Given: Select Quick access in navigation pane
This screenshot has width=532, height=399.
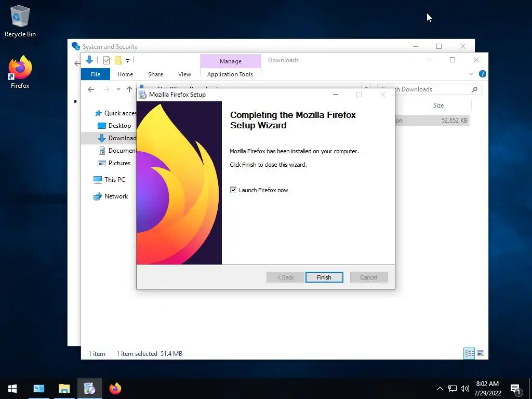Looking at the screenshot, I should 115,113.
